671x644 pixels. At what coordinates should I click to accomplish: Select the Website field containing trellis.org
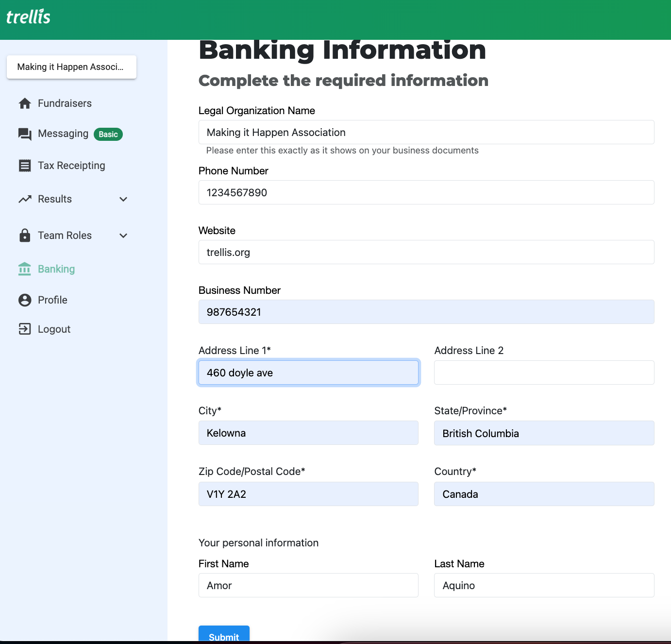[x=426, y=252]
